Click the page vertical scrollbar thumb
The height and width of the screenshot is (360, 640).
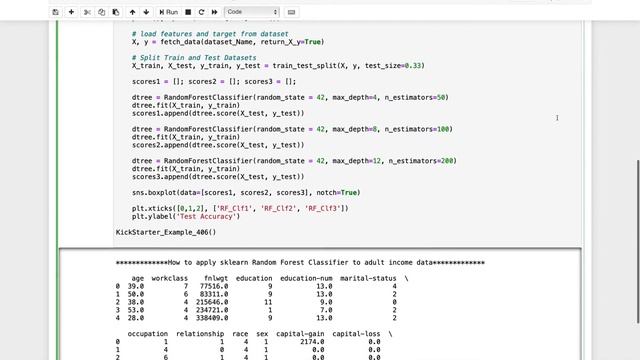click(638, 242)
